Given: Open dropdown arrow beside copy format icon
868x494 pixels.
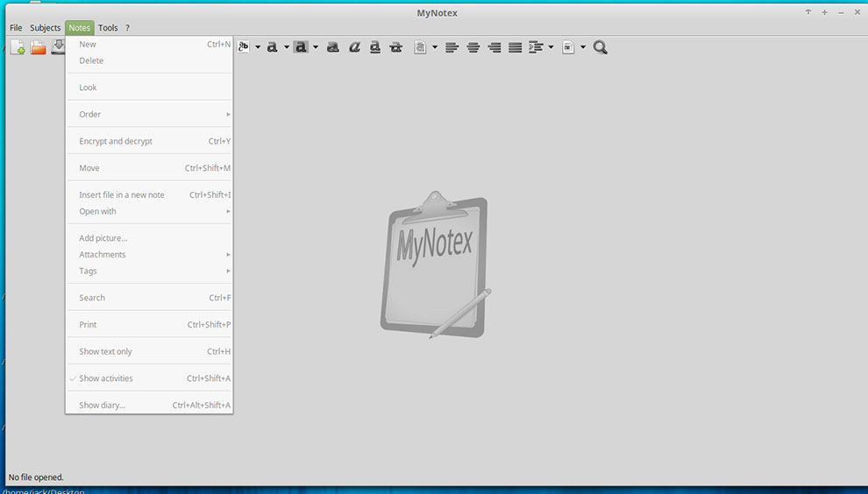Looking at the screenshot, I should pyautogui.click(x=435, y=47).
